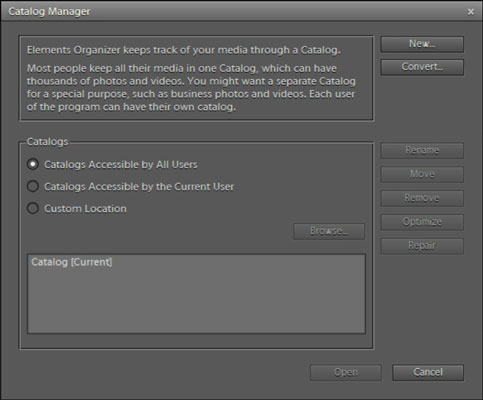Screen dimensions: 483x400
Task: Click the Open button
Action: 346,372
